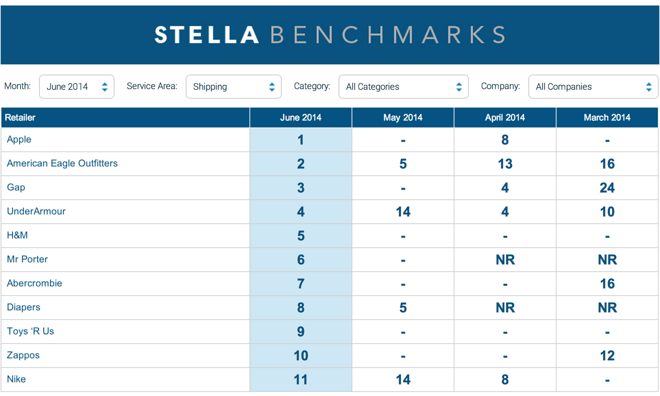Select the April 2014 column header

click(505, 117)
